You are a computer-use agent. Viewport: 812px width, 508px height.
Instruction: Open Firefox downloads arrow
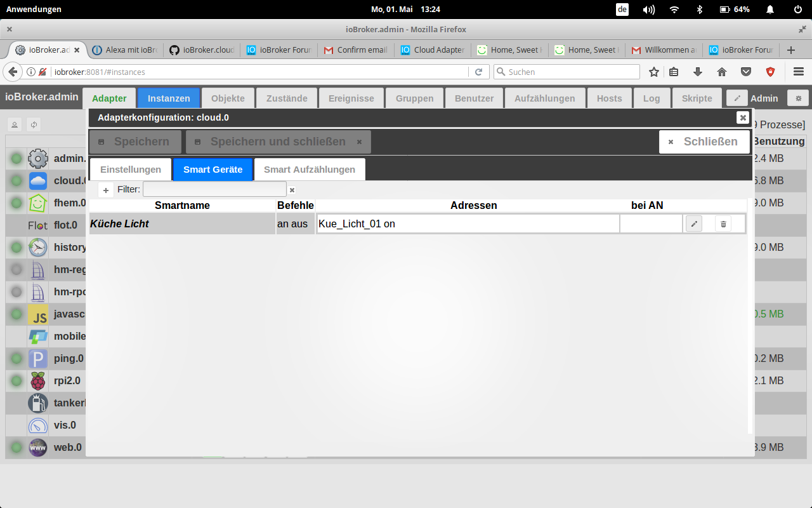pos(698,72)
